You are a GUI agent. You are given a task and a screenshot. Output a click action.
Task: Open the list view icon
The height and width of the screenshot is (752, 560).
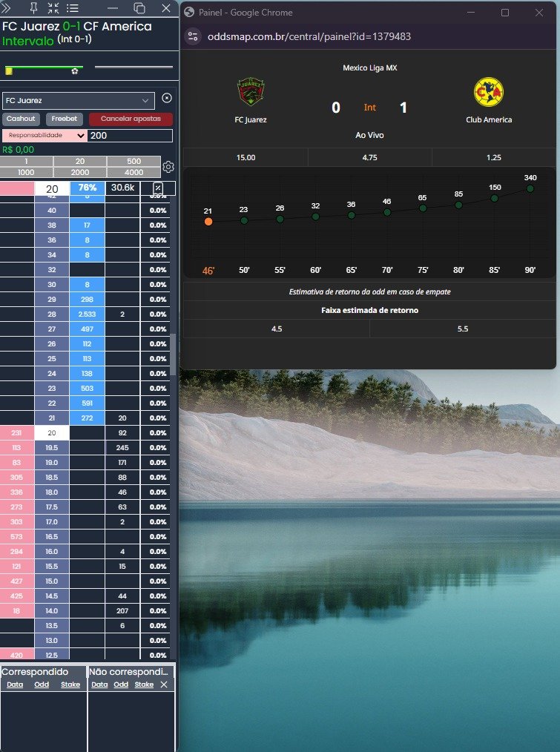pyautogui.click(x=73, y=8)
